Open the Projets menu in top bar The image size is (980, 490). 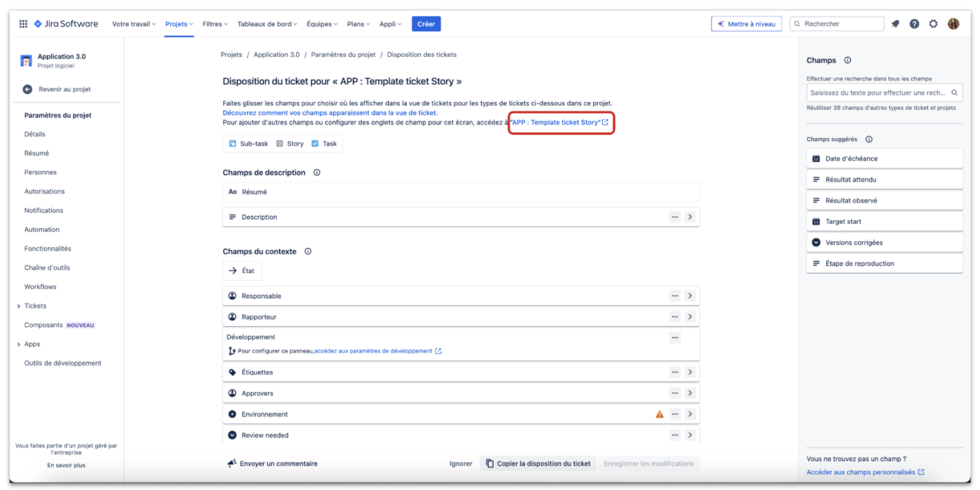178,24
